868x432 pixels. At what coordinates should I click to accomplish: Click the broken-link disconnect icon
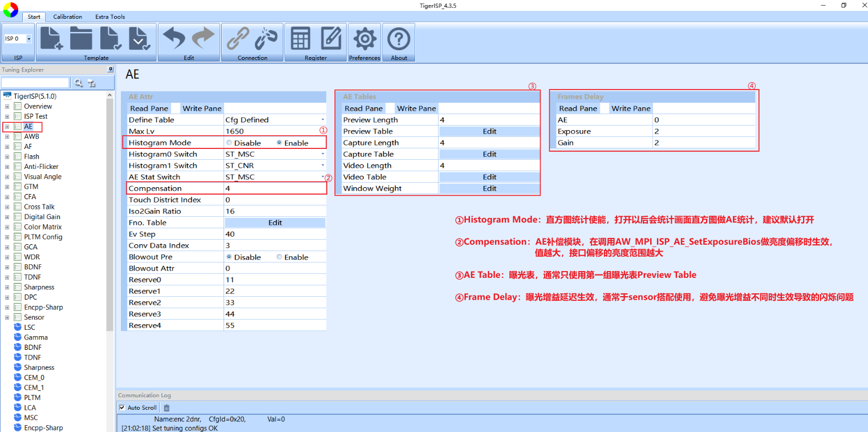pos(265,39)
